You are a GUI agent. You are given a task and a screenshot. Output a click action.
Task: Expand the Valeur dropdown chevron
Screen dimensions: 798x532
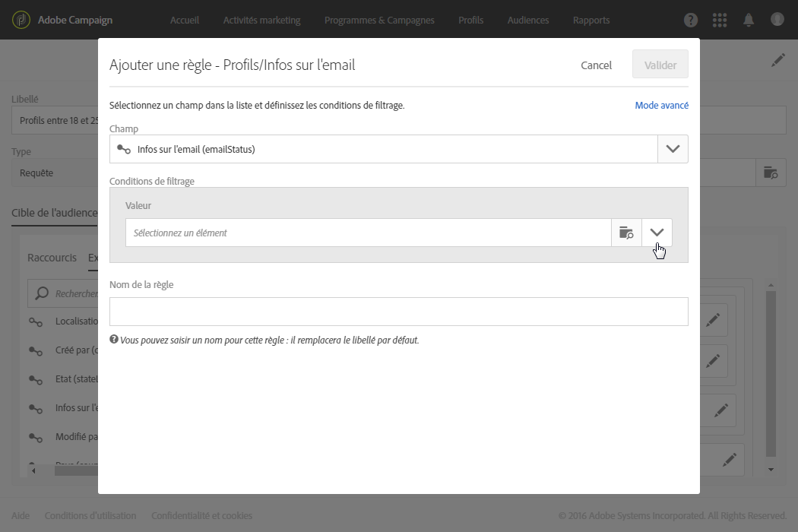pos(657,233)
